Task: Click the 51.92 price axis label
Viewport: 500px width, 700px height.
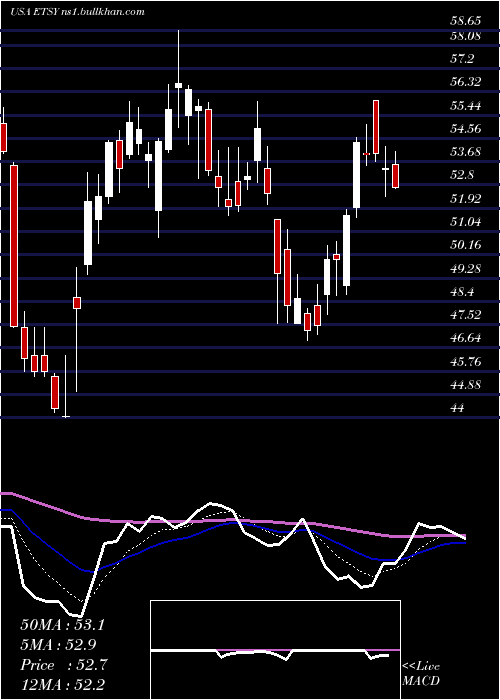Action: tap(466, 199)
